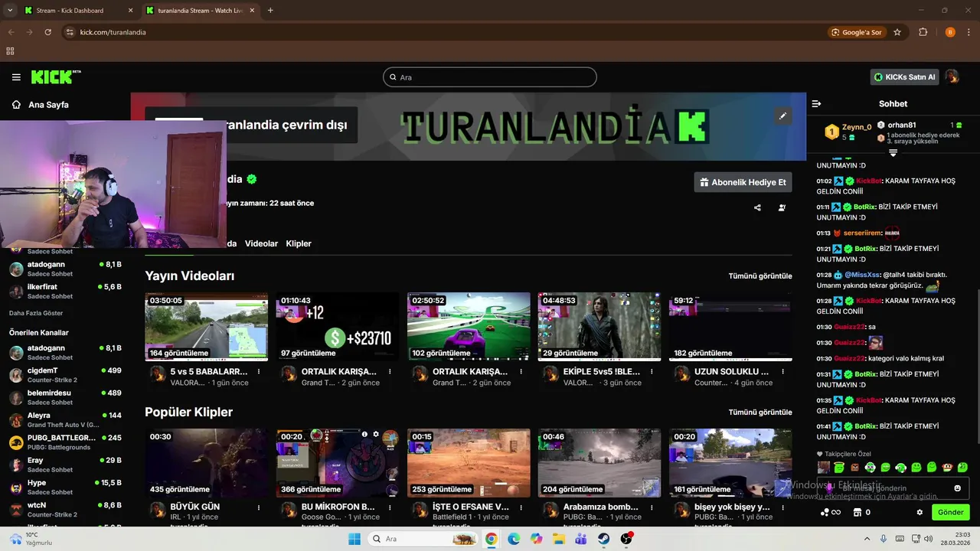980x551 pixels.
Task: Open File Explorer from the taskbar
Action: tap(559, 539)
